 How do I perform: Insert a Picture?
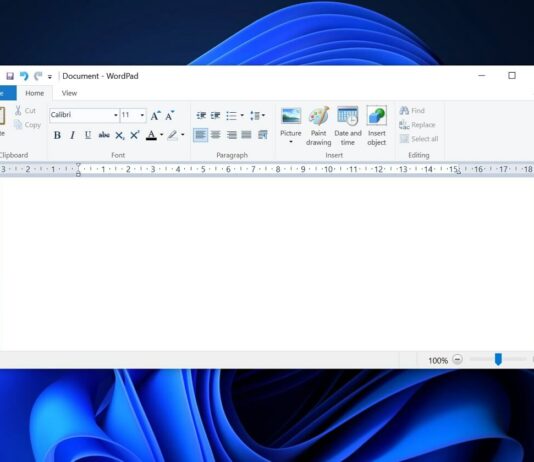click(x=291, y=121)
